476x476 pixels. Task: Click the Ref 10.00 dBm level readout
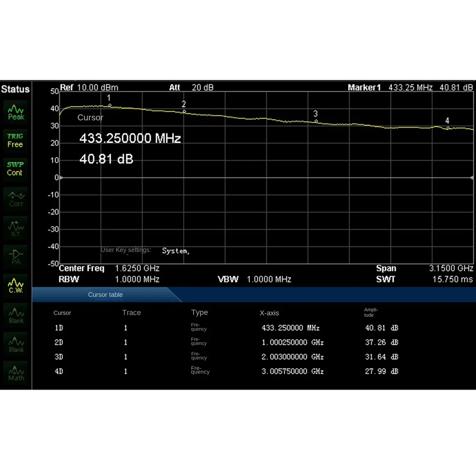click(89, 87)
